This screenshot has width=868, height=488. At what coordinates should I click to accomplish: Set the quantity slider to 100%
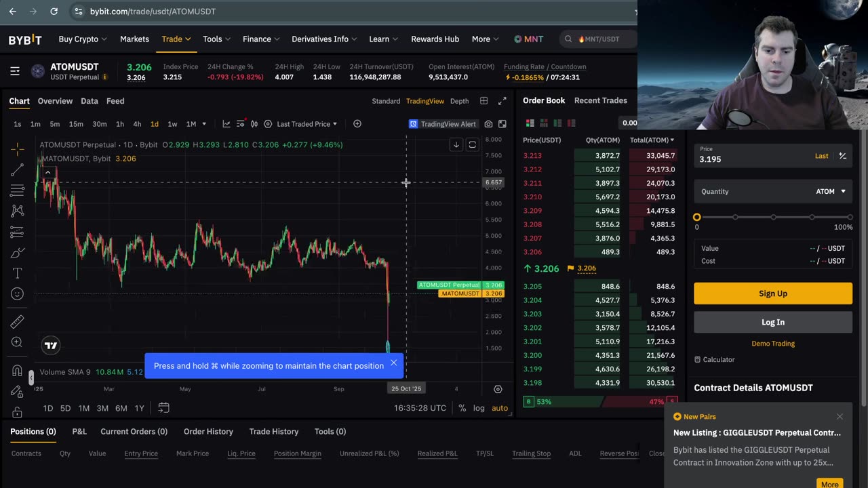pos(850,218)
